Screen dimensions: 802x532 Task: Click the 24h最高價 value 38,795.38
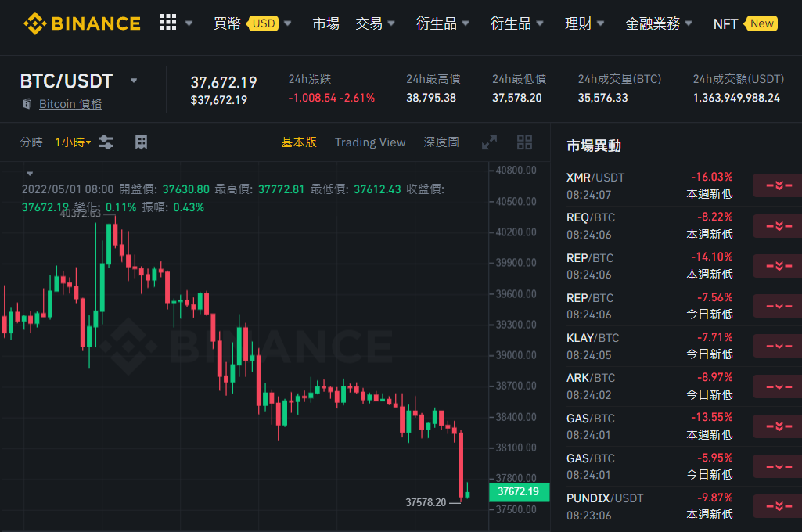point(430,98)
